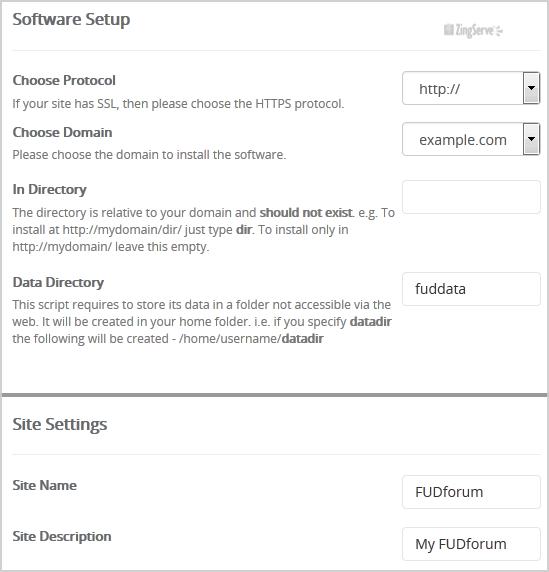Viewport: 549px width, 572px height.
Task: Click the Site Name field showing FUDforum
Action: tap(471, 492)
